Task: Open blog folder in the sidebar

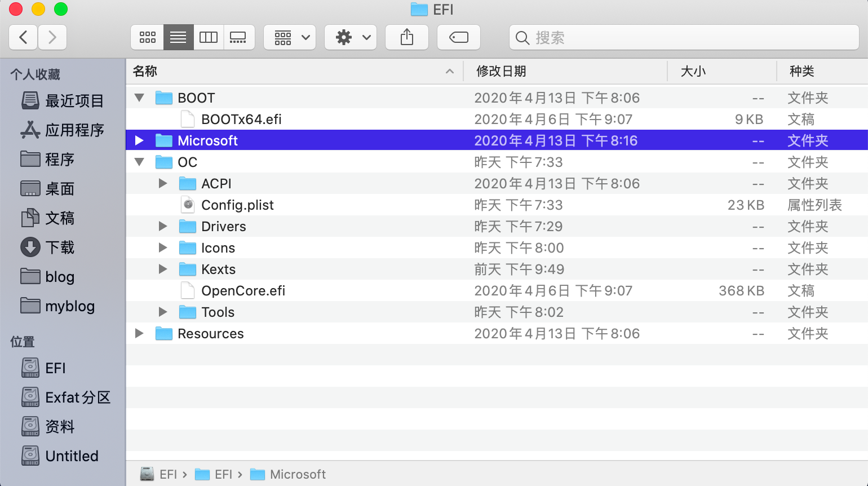Action: tap(48, 277)
